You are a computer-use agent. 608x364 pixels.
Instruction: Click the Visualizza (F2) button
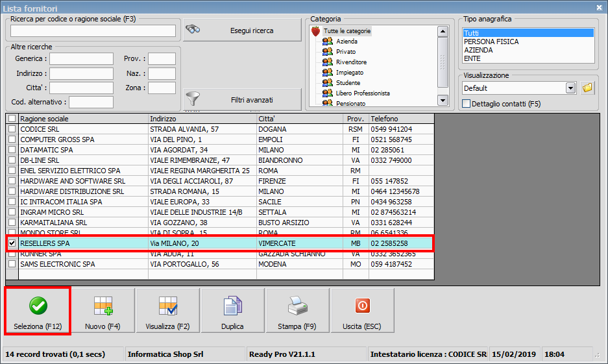coord(167,311)
